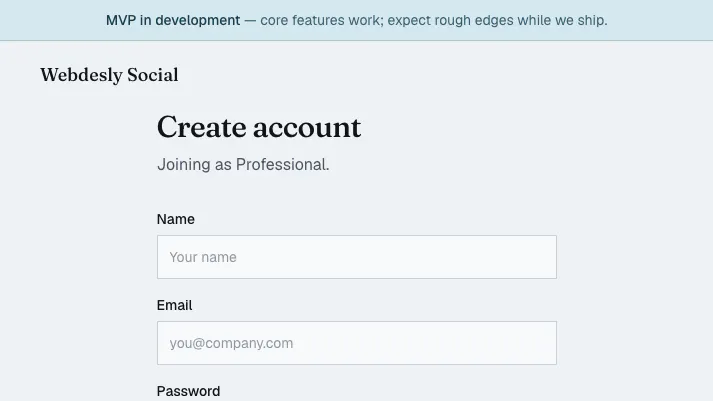Click the Name field label
The height and width of the screenshot is (401, 713).
tap(176, 219)
